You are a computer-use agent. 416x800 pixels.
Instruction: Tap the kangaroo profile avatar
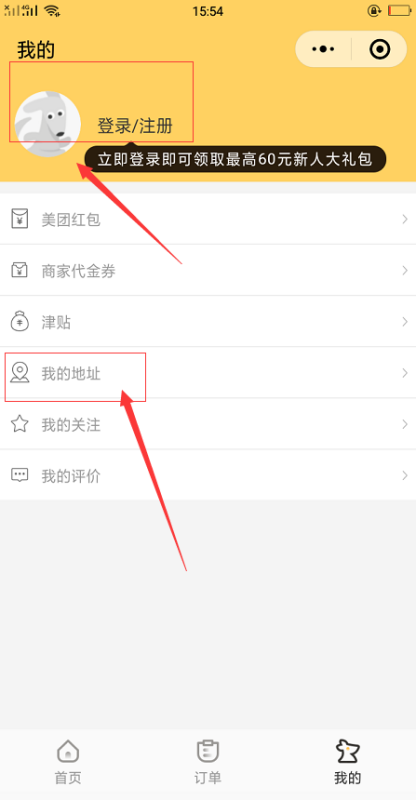click(47, 124)
